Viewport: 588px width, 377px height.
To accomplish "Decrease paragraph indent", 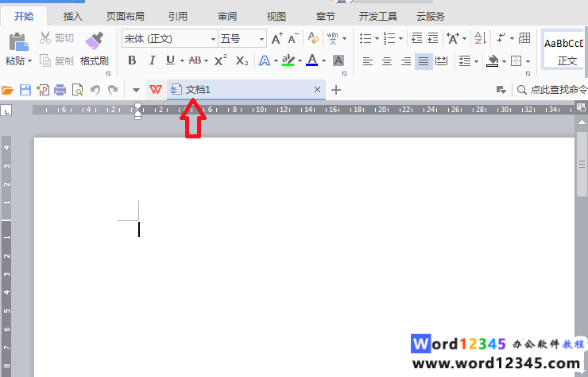I will coord(416,38).
